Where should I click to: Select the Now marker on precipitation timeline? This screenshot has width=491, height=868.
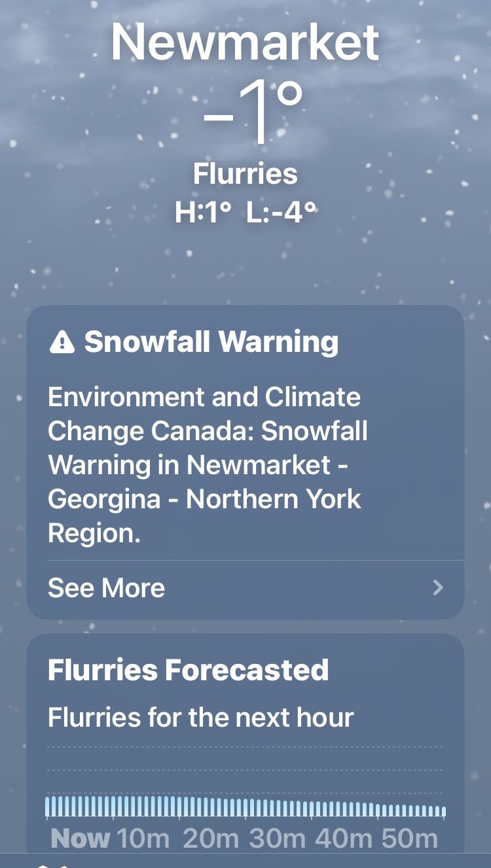click(81, 839)
